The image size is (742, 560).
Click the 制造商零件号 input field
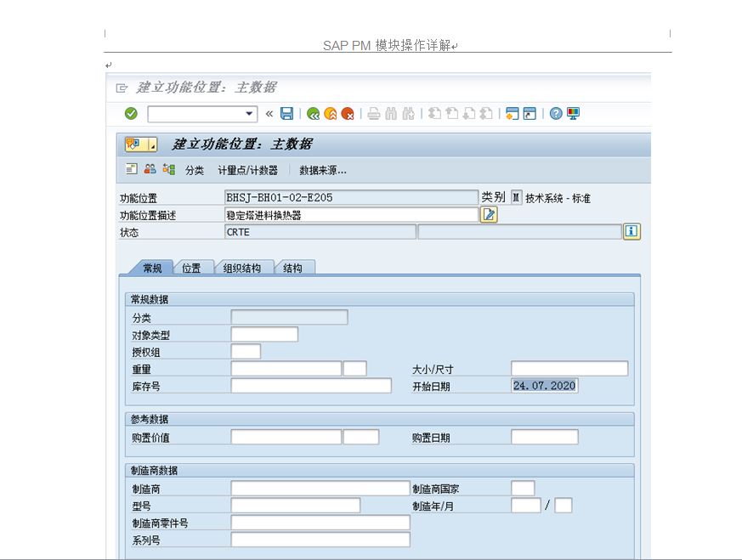[x=320, y=522]
